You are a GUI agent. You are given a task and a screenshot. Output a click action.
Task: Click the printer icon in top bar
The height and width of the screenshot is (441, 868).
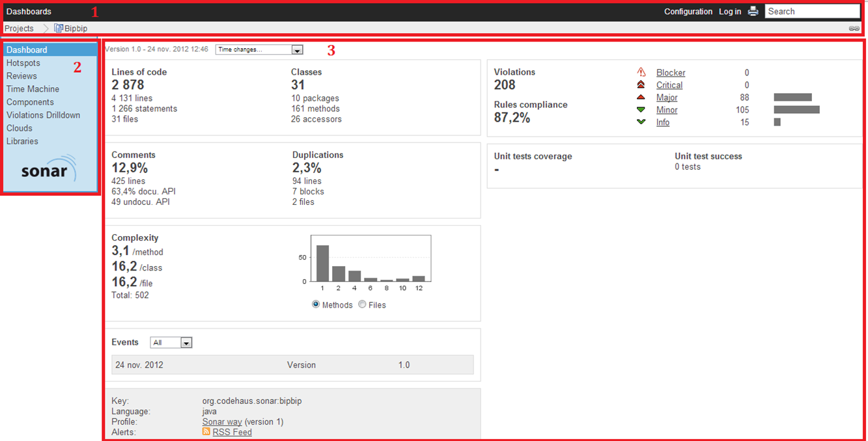753,11
